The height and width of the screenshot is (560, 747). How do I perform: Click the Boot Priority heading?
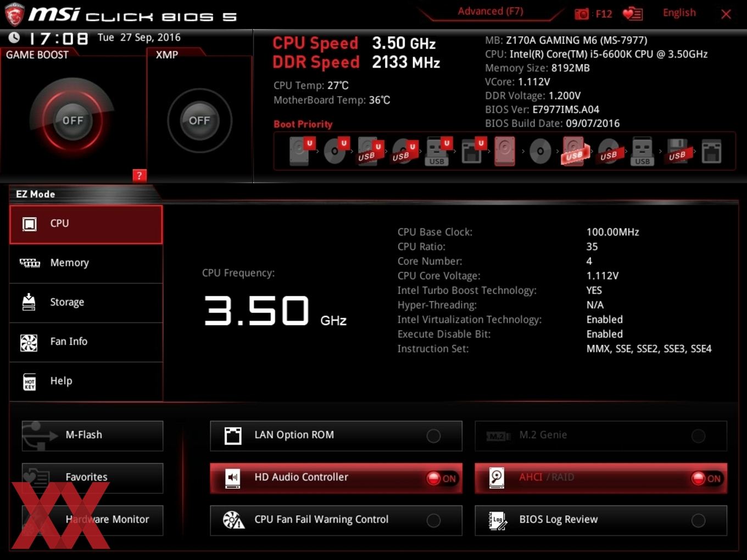pos(303,124)
